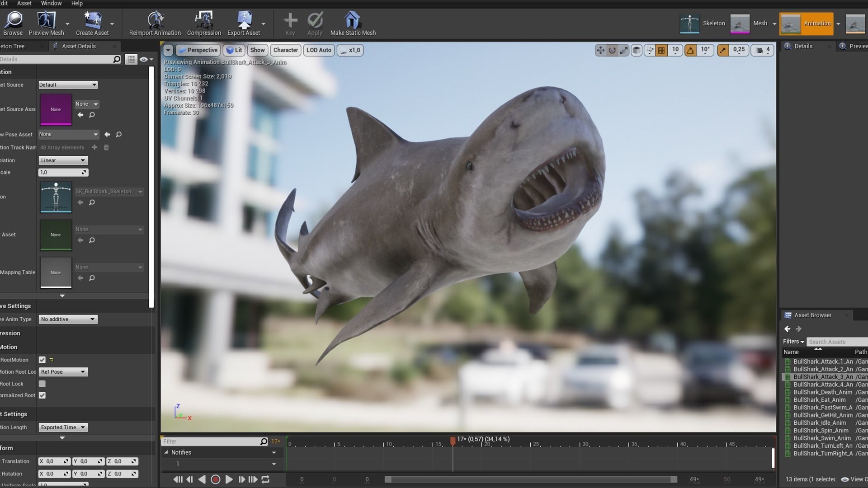
Task: Uncheck the EnableRootMotion checkbox
Action: pos(42,360)
